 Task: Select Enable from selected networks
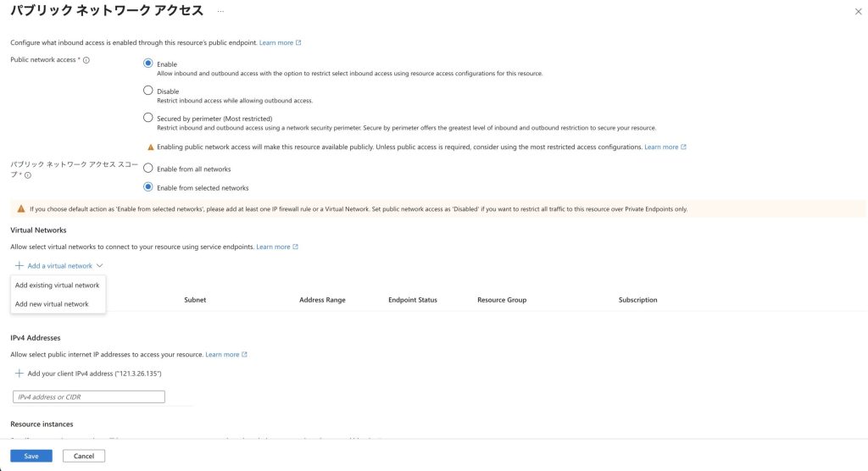[148, 187]
